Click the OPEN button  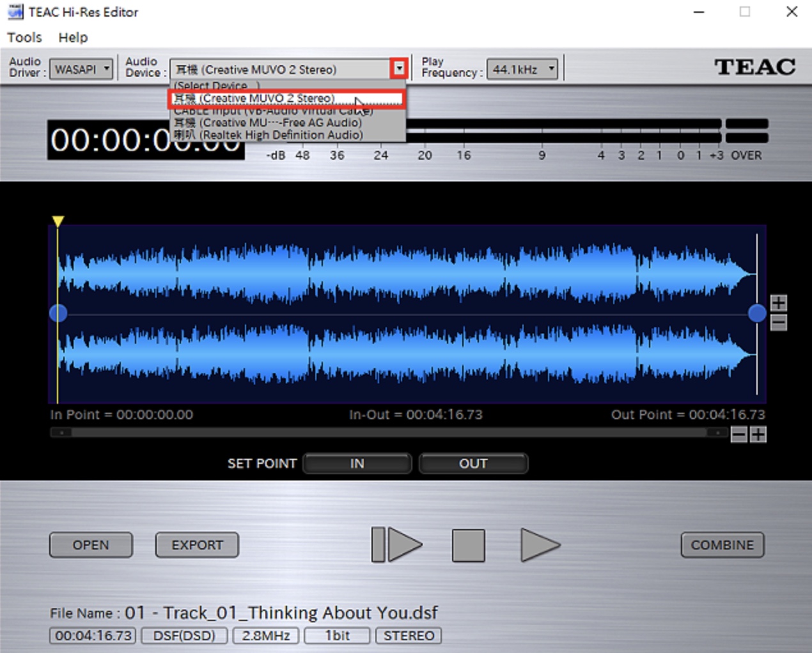91,545
